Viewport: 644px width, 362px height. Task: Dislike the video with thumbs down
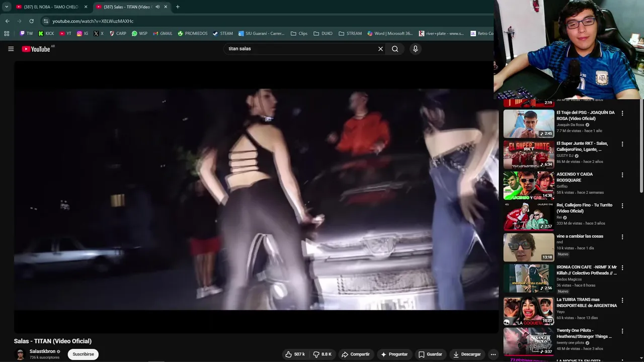323,354
